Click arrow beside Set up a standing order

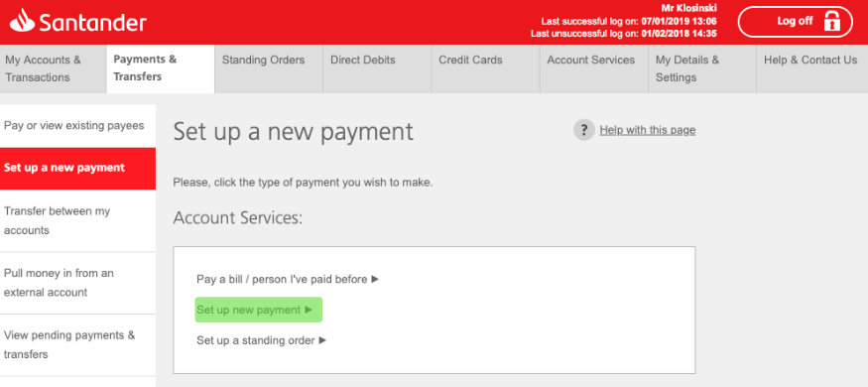[322, 340]
